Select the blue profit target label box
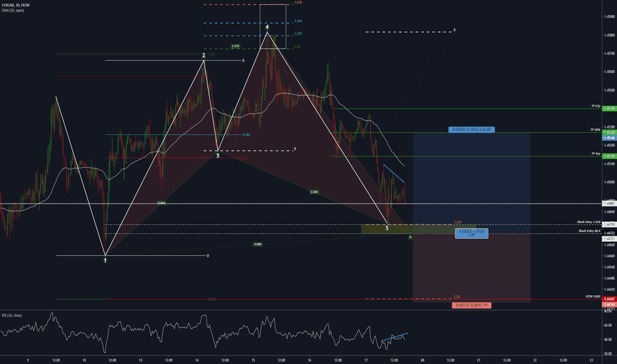This screenshot has width=617, height=364. [x=473, y=129]
